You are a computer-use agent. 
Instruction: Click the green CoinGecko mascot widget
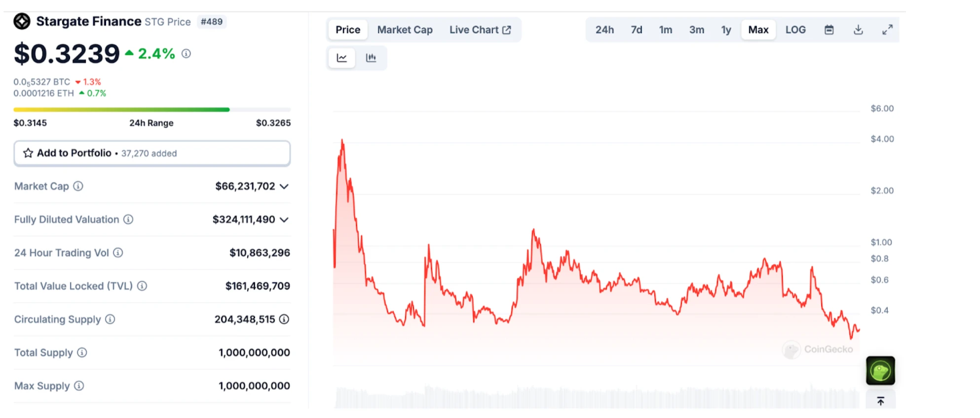click(x=880, y=371)
